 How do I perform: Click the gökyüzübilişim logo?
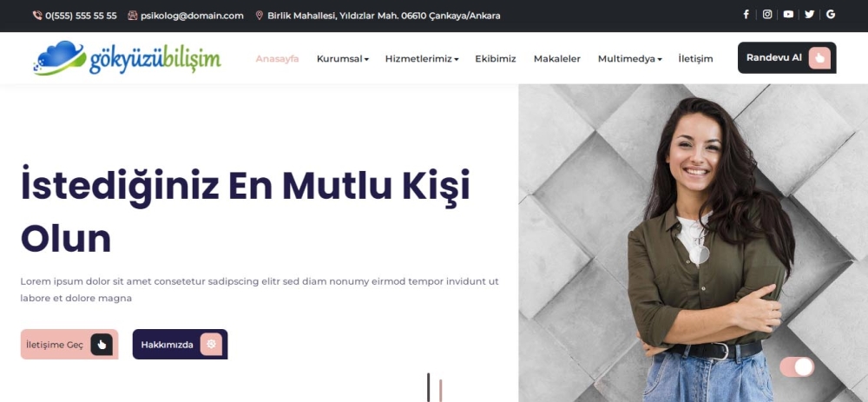tap(128, 57)
